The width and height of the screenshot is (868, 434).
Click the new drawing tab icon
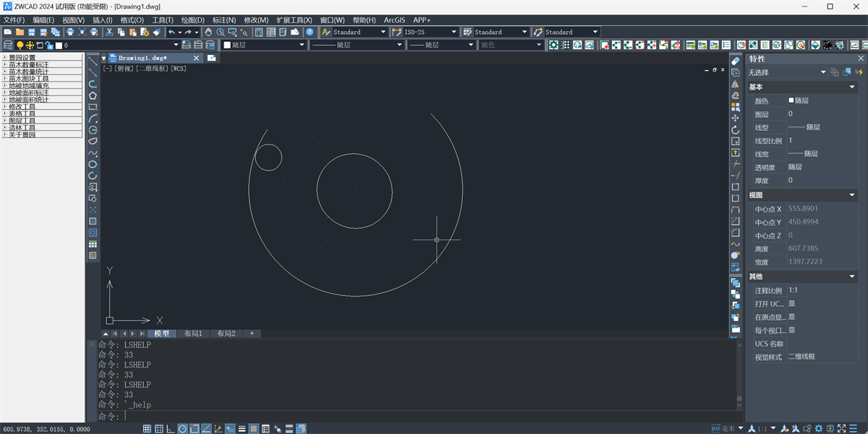click(211, 58)
